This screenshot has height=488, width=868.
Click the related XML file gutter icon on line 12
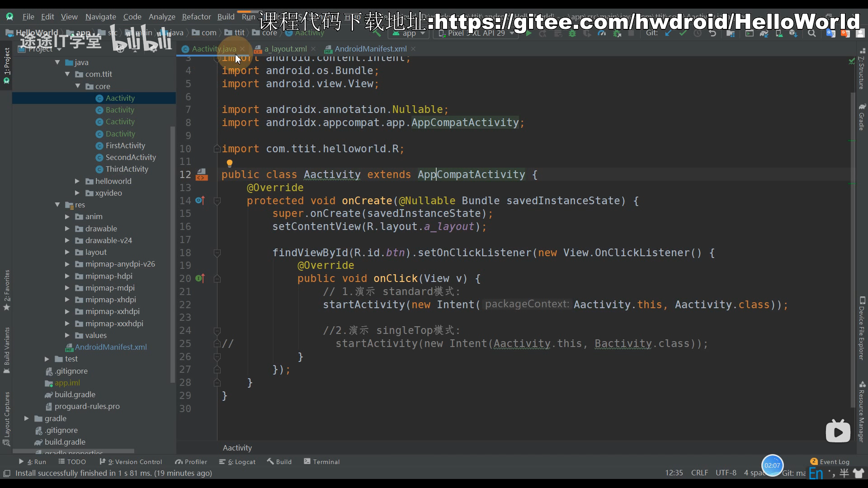(x=202, y=174)
